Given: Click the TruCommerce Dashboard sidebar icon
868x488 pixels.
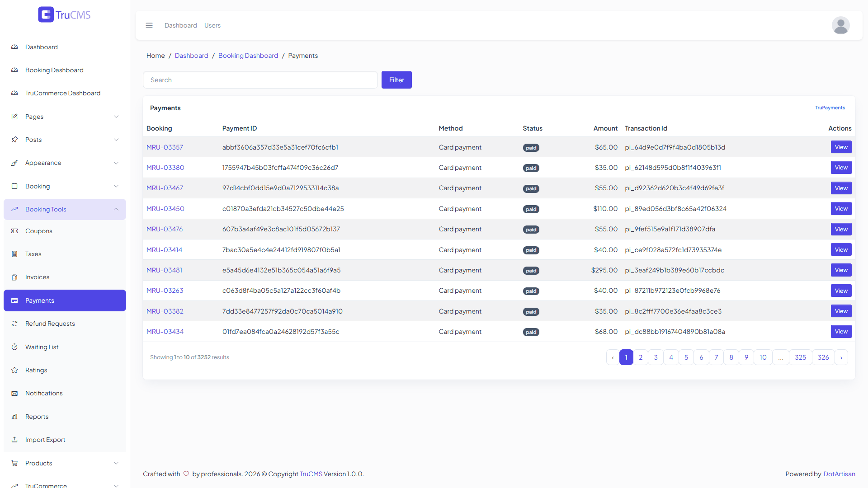Looking at the screenshot, I should [14, 93].
